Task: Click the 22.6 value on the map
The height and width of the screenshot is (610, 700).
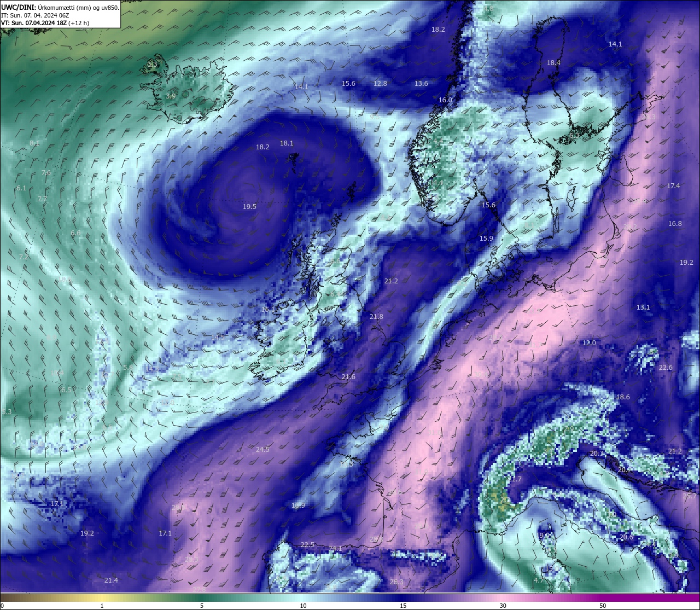Action: click(x=666, y=368)
